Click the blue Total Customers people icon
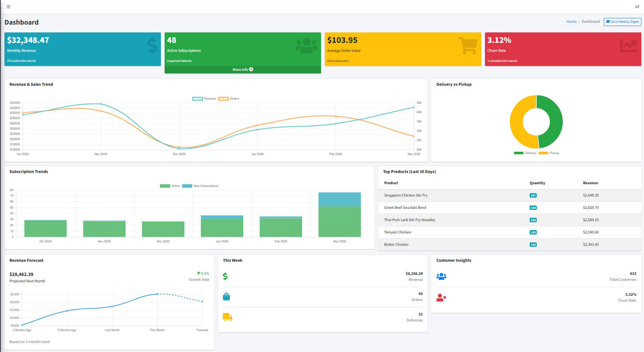 tap(441, 276)
